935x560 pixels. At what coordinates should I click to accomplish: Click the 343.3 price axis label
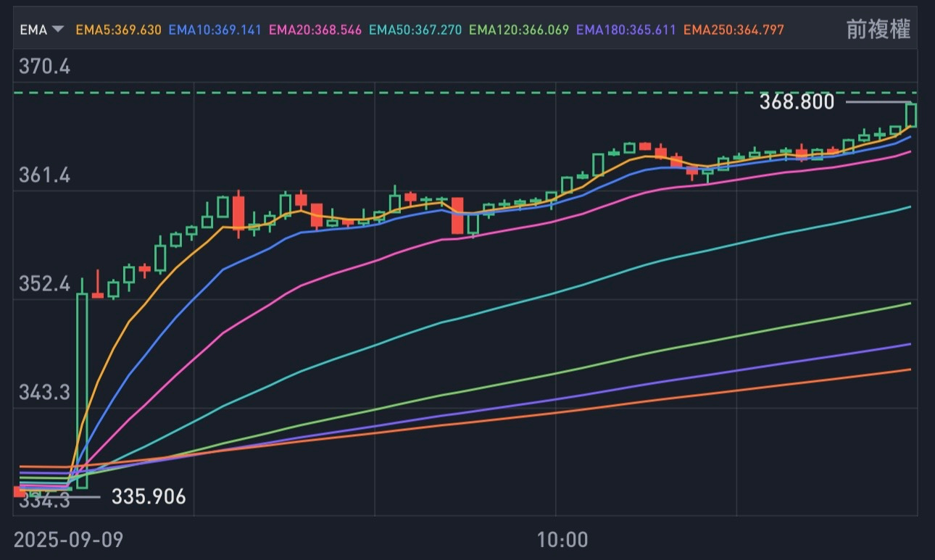tap(44, 392)
